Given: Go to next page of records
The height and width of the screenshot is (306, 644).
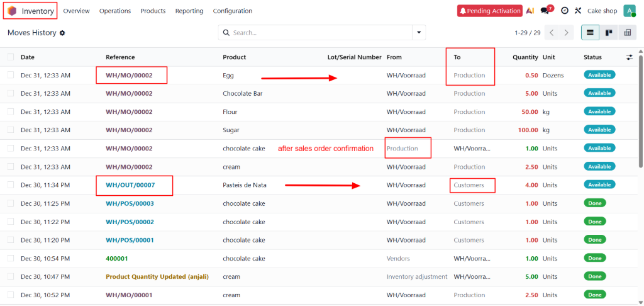Looking at the screenshot, I should coord(567,33).
